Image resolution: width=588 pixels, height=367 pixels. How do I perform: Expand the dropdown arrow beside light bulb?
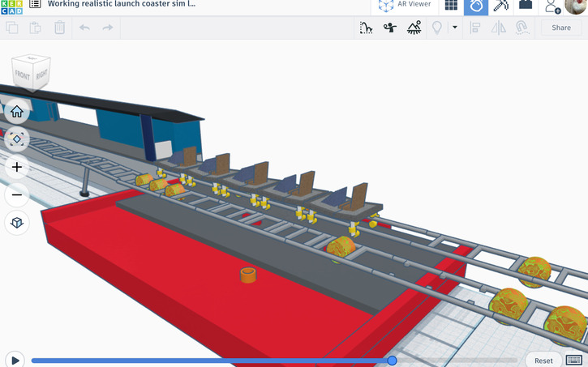(x=455, y=27)
